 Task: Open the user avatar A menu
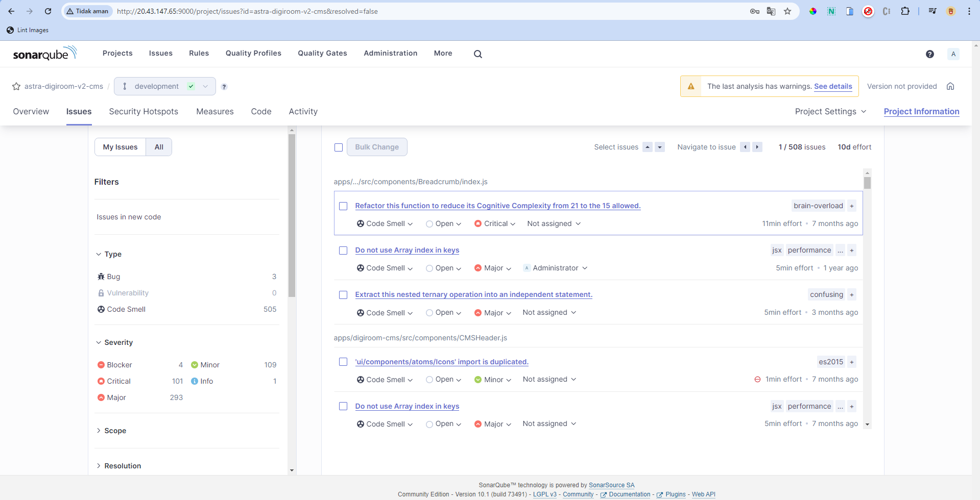point(953,54)
